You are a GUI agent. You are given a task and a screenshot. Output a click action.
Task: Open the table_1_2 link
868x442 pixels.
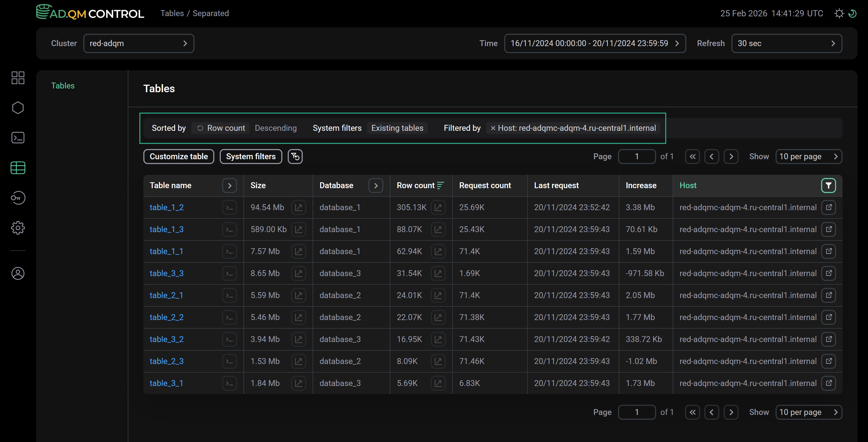tap(166, 207)
